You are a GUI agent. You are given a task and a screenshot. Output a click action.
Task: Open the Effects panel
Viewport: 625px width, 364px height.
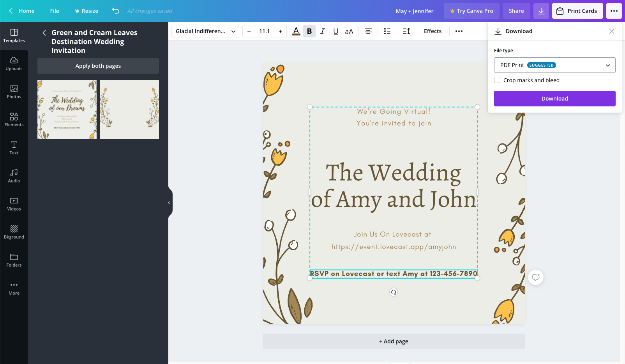[x=433, y=31]
